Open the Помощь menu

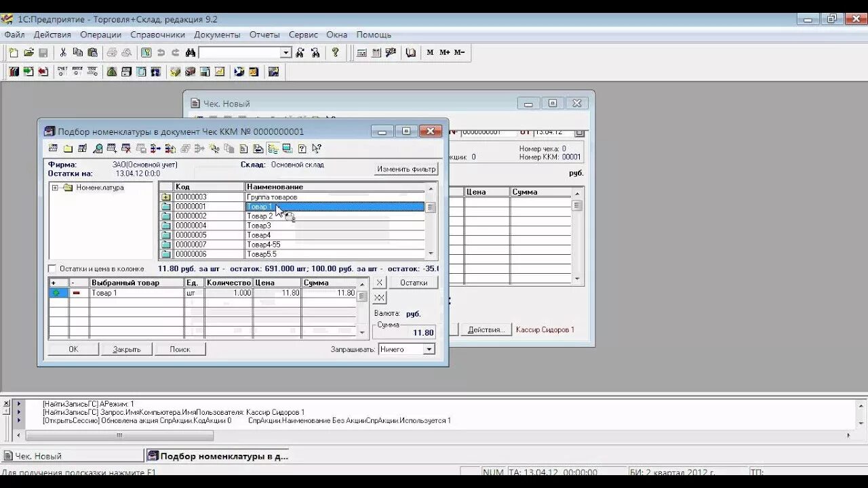coord(374,35)
